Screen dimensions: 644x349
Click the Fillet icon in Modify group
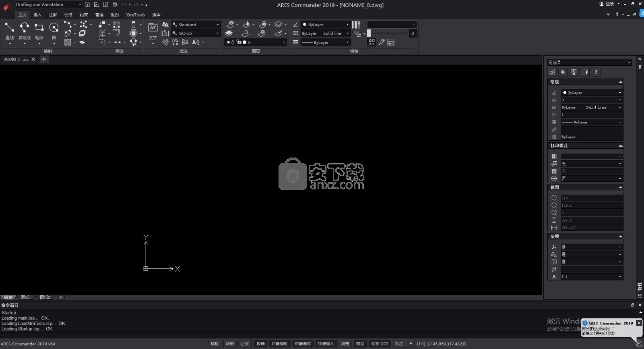click(102, 42)
